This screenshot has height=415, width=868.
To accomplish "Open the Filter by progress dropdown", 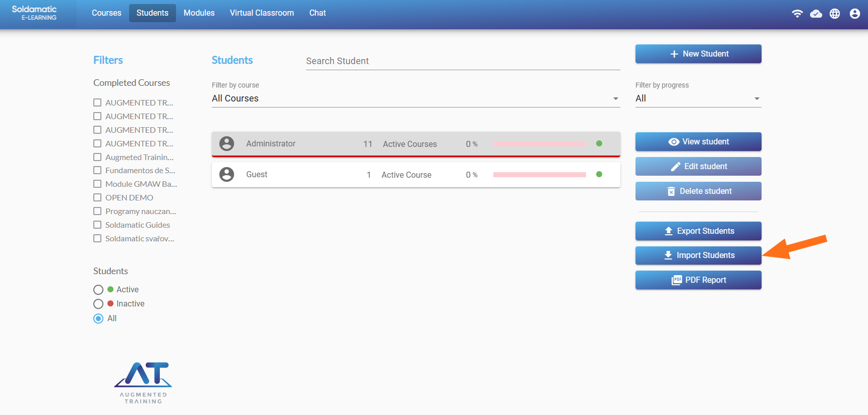I will pos(698,98).
